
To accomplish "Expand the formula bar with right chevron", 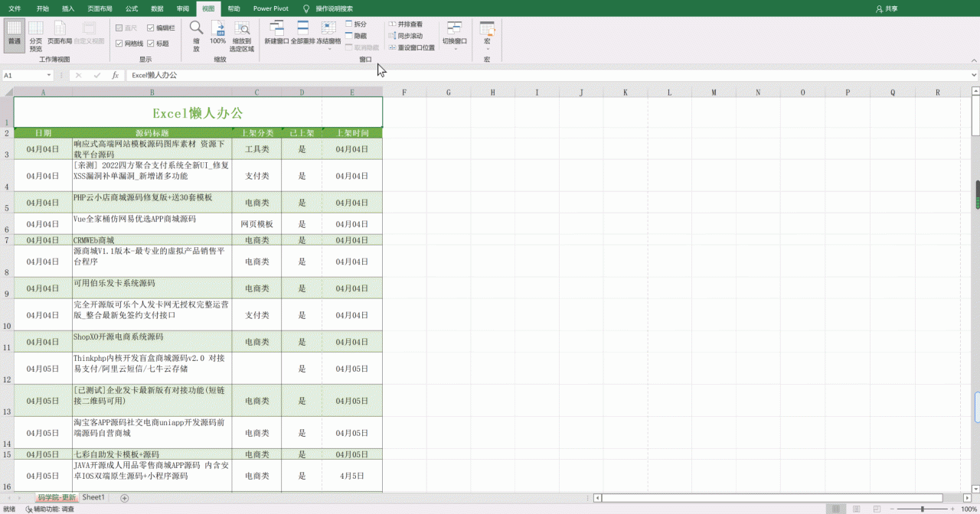I will point(974,75).
